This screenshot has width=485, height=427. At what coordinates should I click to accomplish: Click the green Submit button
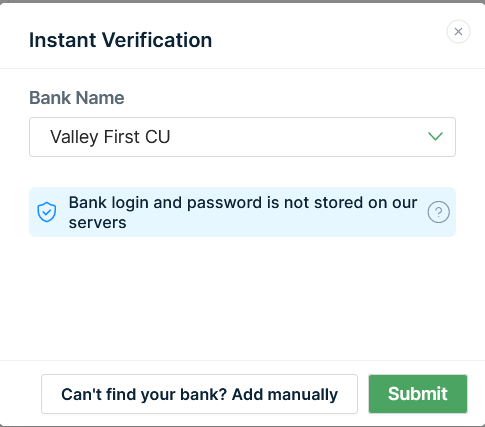click(418, 394)
